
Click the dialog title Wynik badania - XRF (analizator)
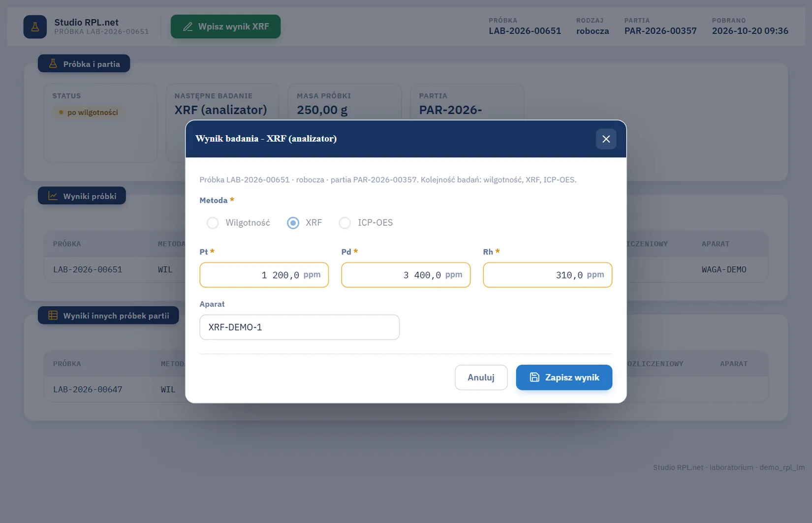266,139
